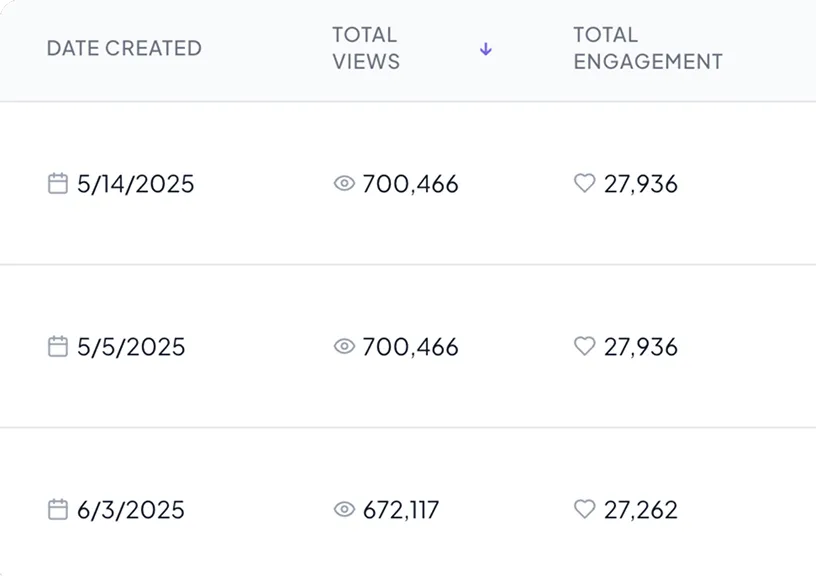This screenshot has width=816, height=576.
Task: Click the eye icon beside 672,117
Action: pyautogui.click(x=343, y=510)
